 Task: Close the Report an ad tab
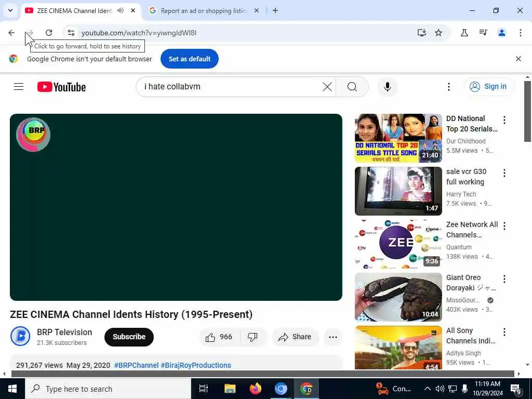(257, 10)
